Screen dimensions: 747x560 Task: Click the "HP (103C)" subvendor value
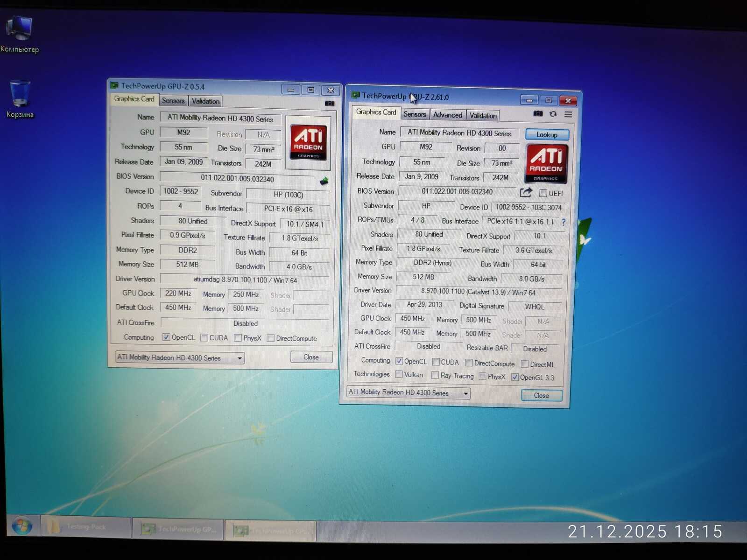[x=288, y=195]
